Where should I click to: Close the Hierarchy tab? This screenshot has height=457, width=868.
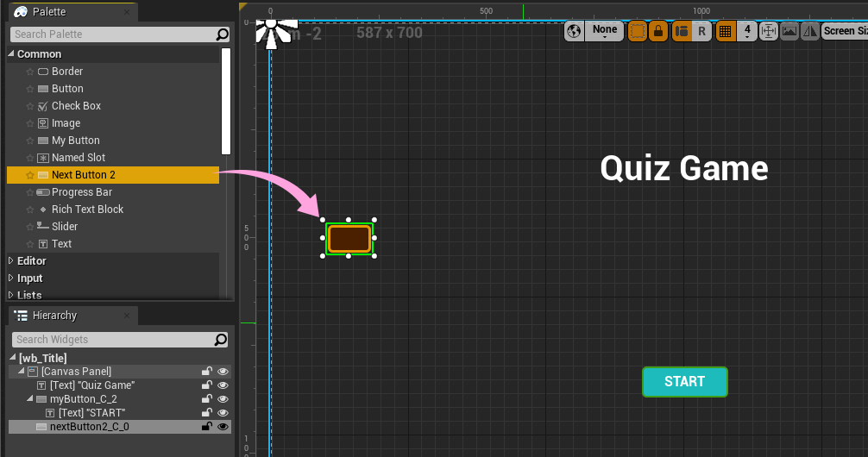coord(127,316)
